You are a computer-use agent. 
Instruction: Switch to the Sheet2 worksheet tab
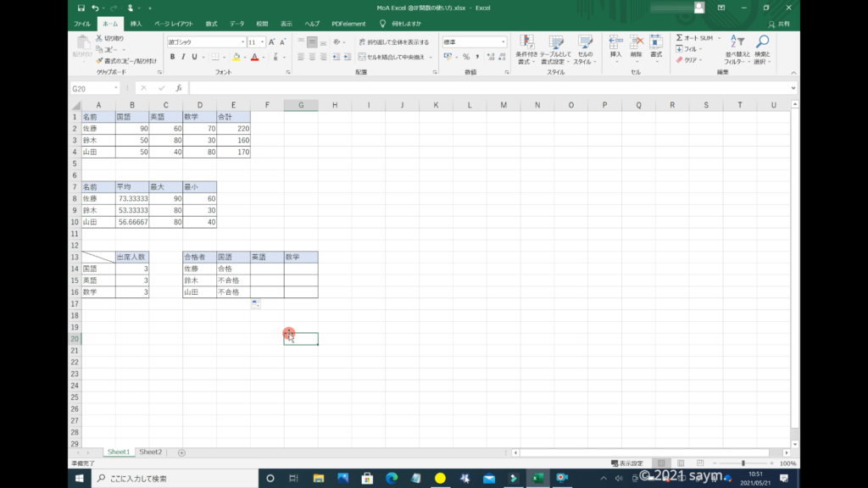pyautogui.click(x=150, y=452)
